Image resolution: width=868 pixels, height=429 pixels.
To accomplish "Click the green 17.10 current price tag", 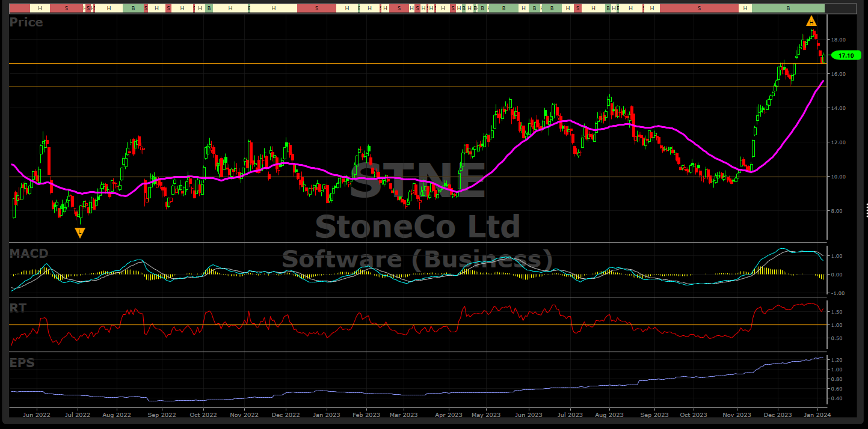I will coord(845,55).
